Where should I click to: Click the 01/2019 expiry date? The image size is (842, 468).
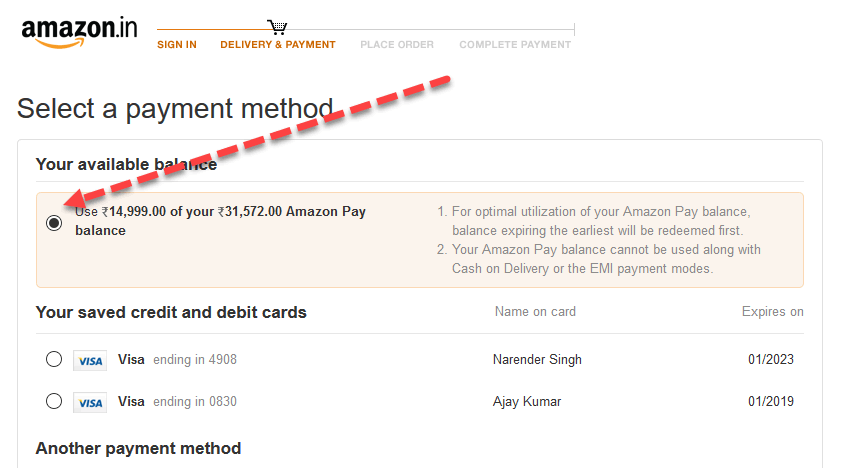coord(771,401)
